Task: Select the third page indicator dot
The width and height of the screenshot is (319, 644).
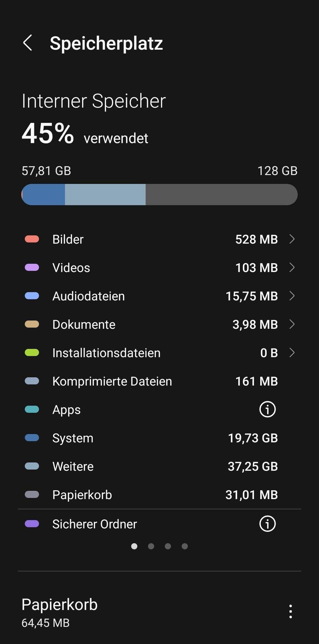Action: tap(168, 546)
